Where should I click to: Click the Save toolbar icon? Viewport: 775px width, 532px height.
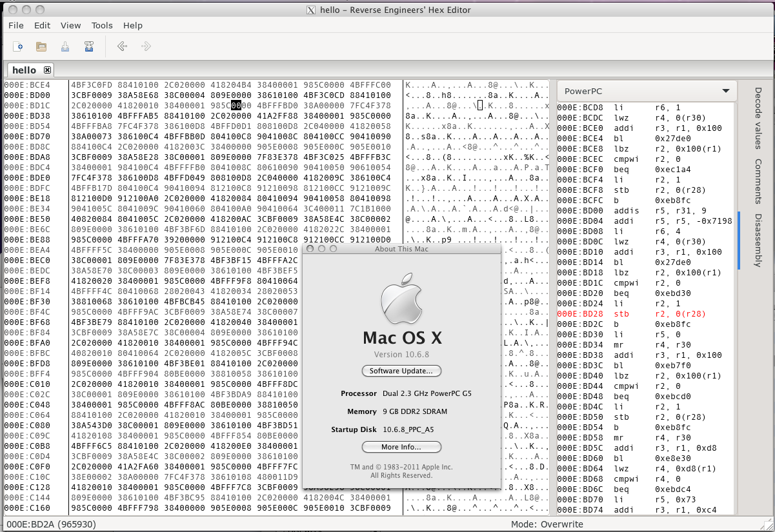click(65, 46)
